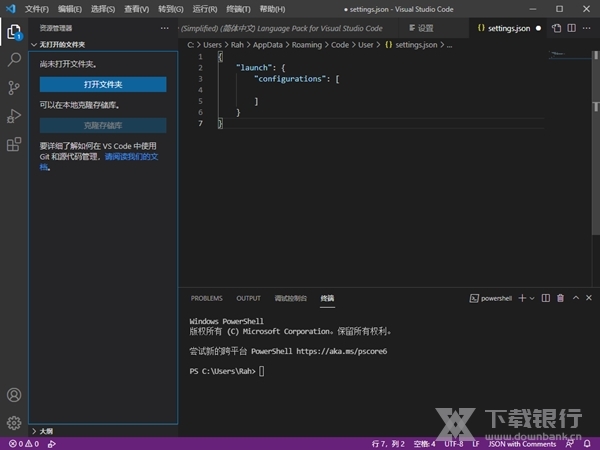Split the editor right
Image resolution: width=600 pixels, height=450 pixels.
coord(571,28)
